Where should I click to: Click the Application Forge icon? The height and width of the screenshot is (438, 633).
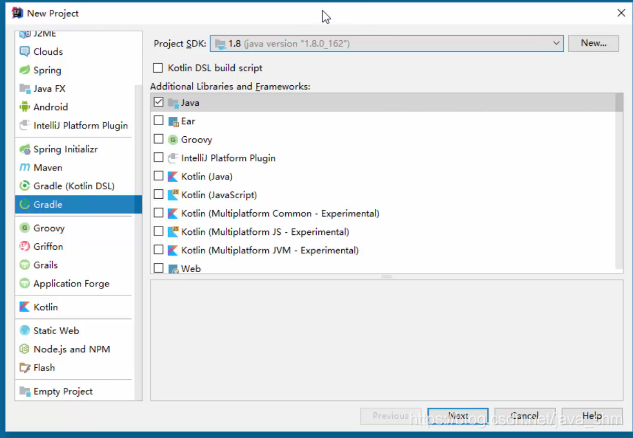[25, 283]
